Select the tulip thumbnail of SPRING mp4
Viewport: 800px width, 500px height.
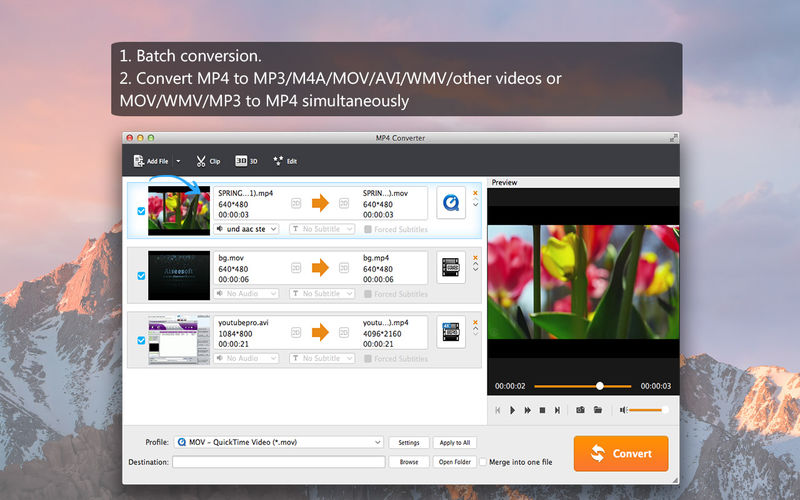pos(179,211)
